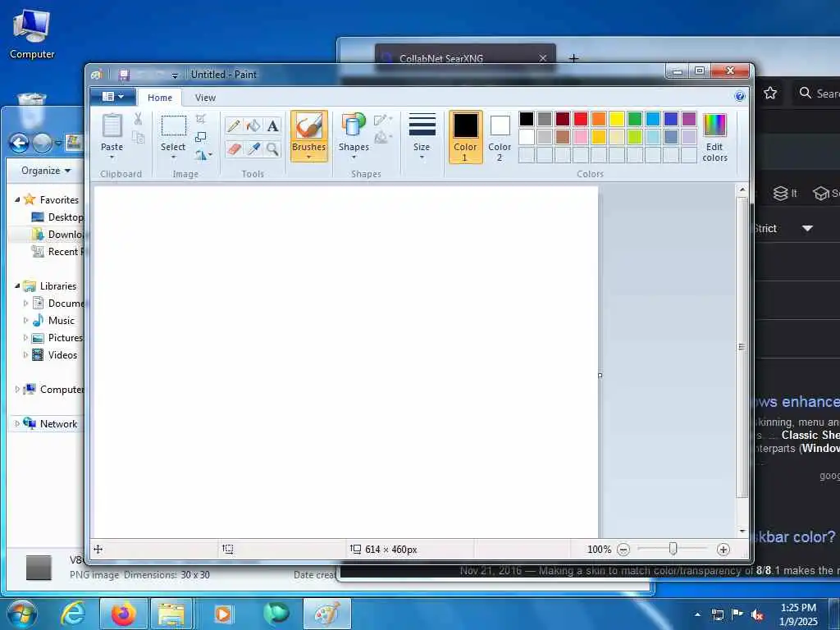Pick the yellow color swatch
Screen dimensions: 840x630
[617, 118]
